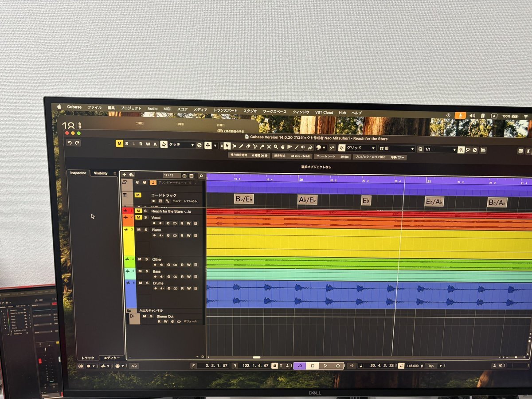Toggle global Read automation R button
Screen dimensions: 532x399
141,144
